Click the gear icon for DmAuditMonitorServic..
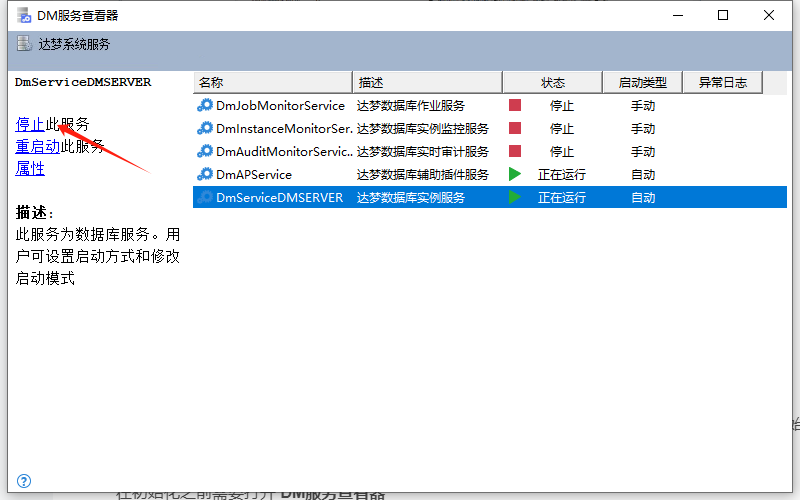The width and height of the screenshot is (800, 500). click(x=205, y=152)
